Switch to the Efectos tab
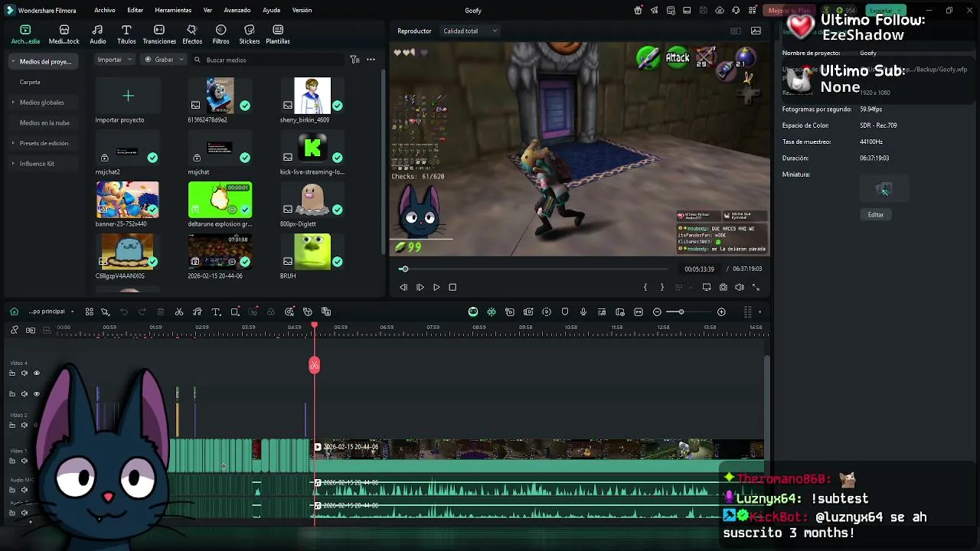The image size is (980, 551). click(192, 34)
